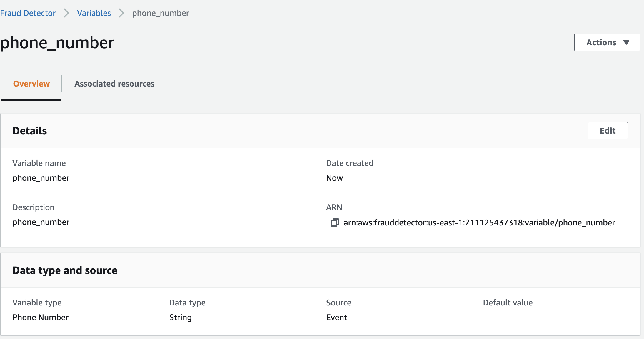The image size is (644, 339).
Task: Click the Details section header
Action: coord(30,131)
